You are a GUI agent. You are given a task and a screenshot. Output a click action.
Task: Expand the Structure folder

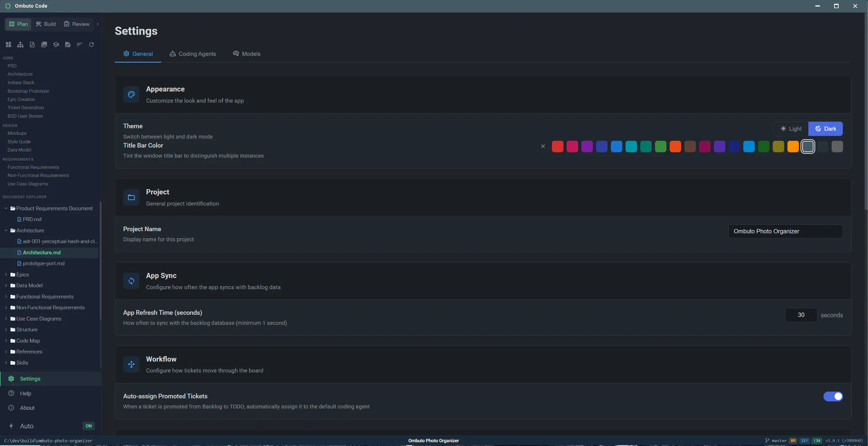coord(6,330)
